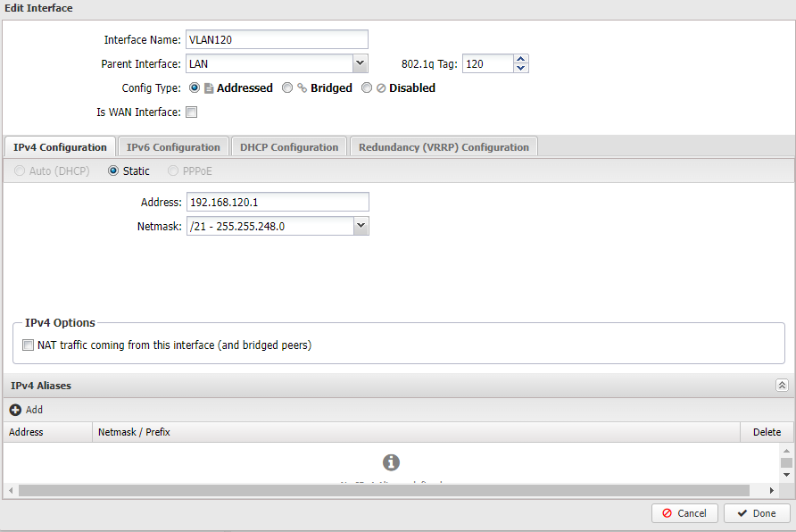
Task: Click the Disabled prohibition icon
Action: 379,87
